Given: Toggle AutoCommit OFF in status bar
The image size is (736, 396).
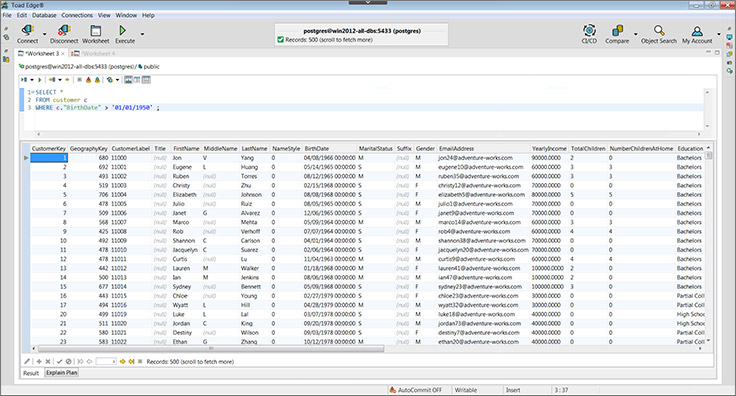Looking at the screenshot, I should pos(415,390).
